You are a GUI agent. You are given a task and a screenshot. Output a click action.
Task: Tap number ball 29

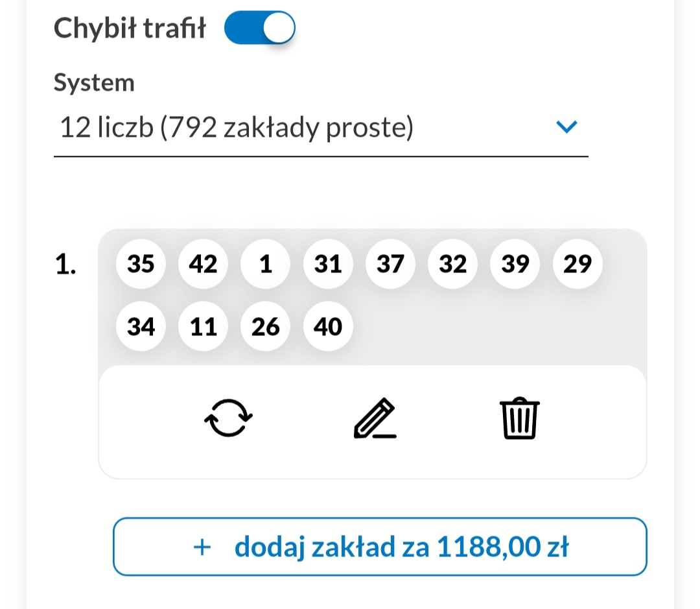pyautogui.click(x=577, y=265)
